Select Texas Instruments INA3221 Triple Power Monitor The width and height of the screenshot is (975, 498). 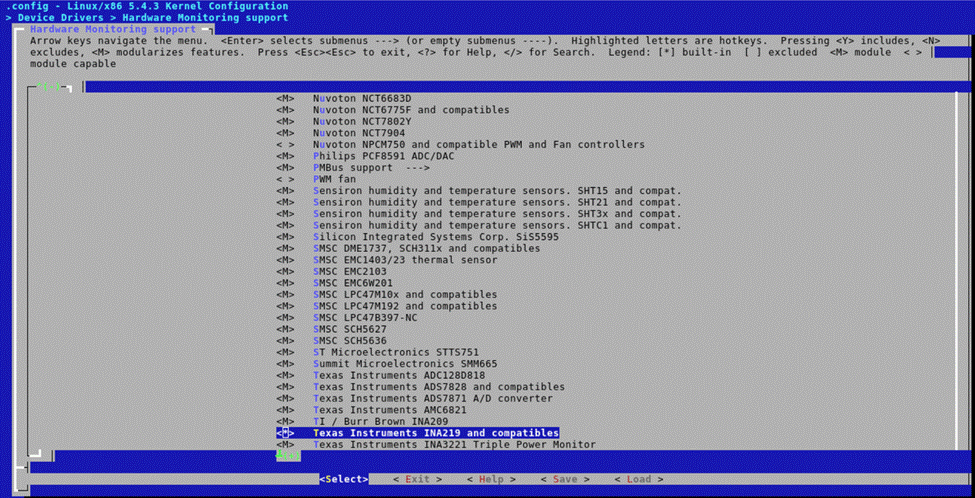pyautogui.click(x=455, y=445)
